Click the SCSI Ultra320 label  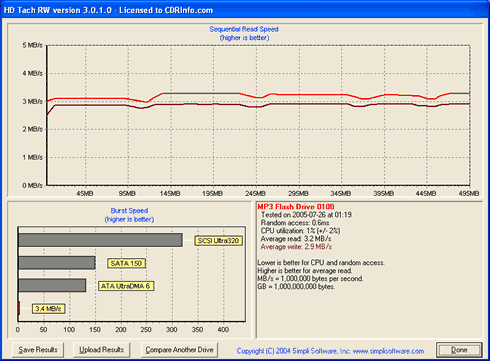click(218, 241)
